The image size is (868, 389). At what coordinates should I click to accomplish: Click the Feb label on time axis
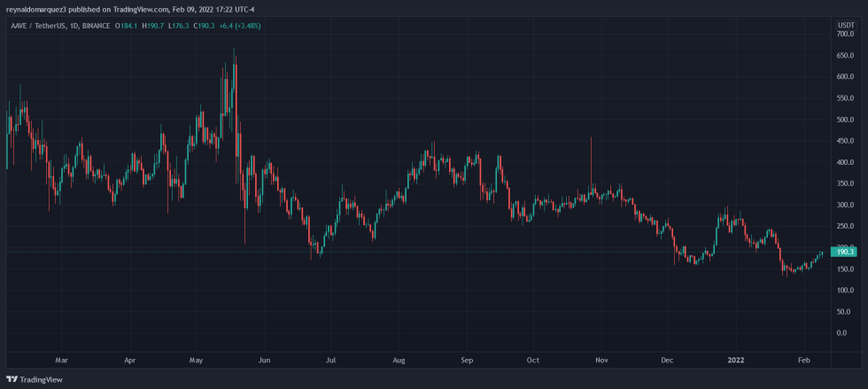point(803,361)
